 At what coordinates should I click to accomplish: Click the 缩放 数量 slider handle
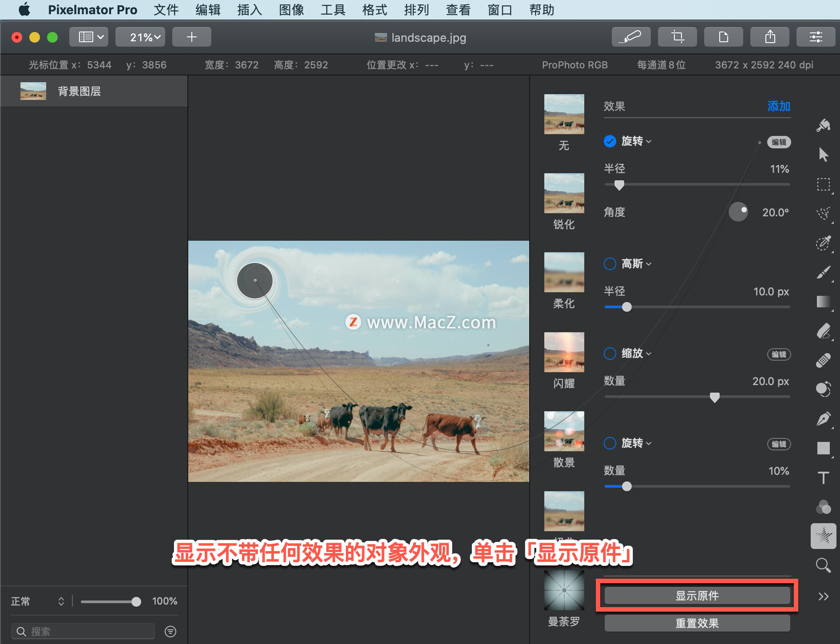[714, 397]
